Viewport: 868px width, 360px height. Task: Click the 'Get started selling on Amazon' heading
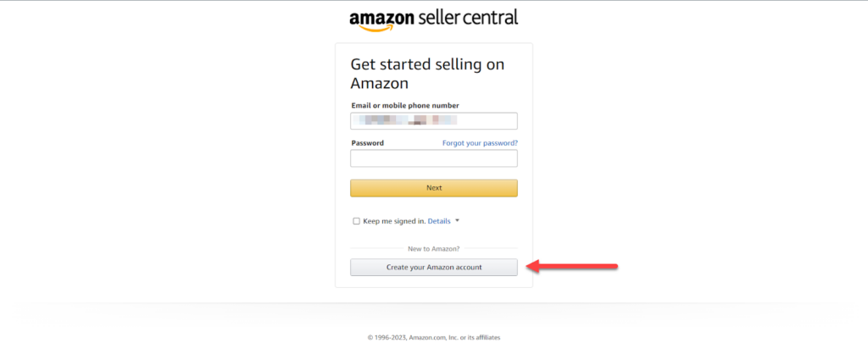pyautogui.click(x=427, y=74)
